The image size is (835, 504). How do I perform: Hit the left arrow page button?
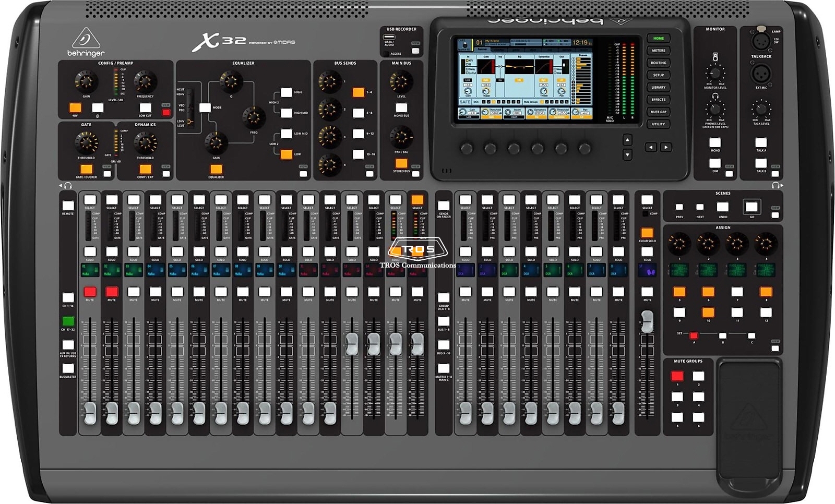651,148
